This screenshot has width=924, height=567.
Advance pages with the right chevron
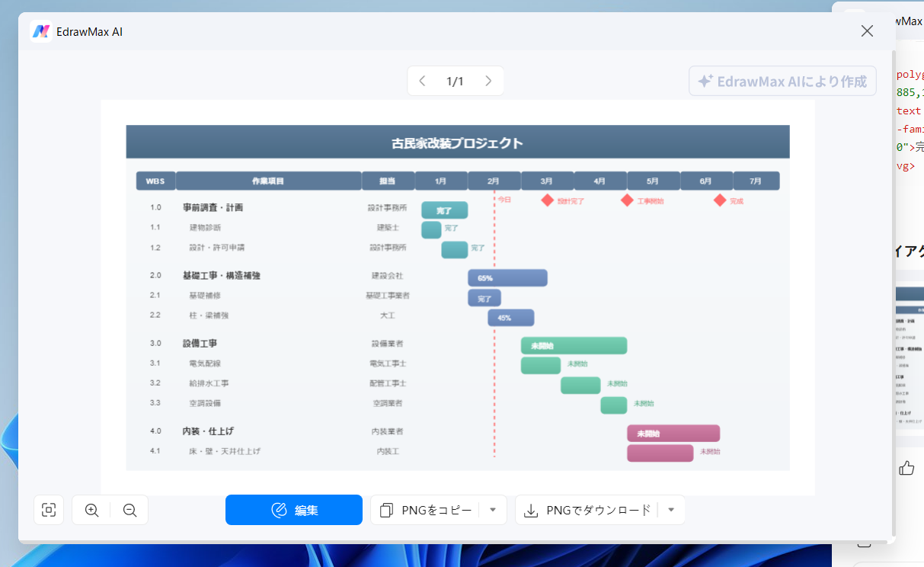pyautogui.click(x=488, y=80)
